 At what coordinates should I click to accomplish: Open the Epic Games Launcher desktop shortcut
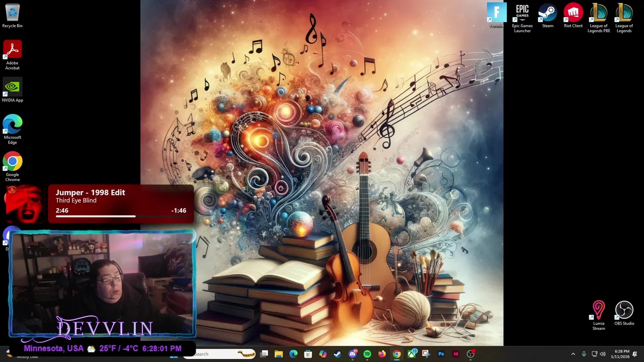tap(522, 19)
